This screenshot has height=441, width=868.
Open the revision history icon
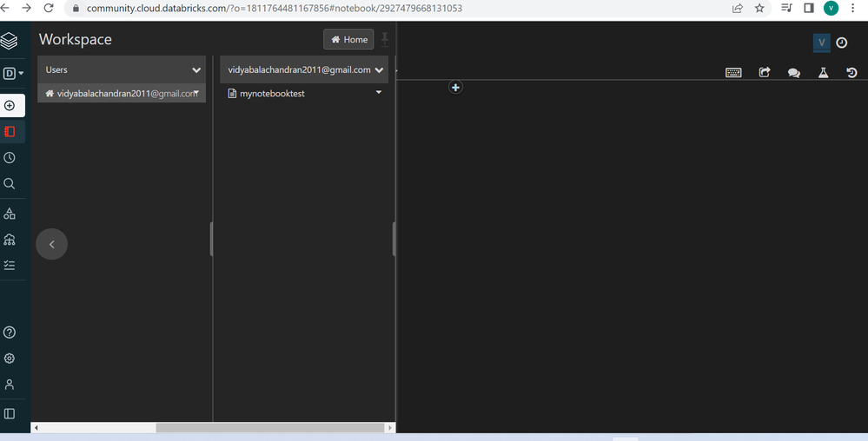(851, 73)
